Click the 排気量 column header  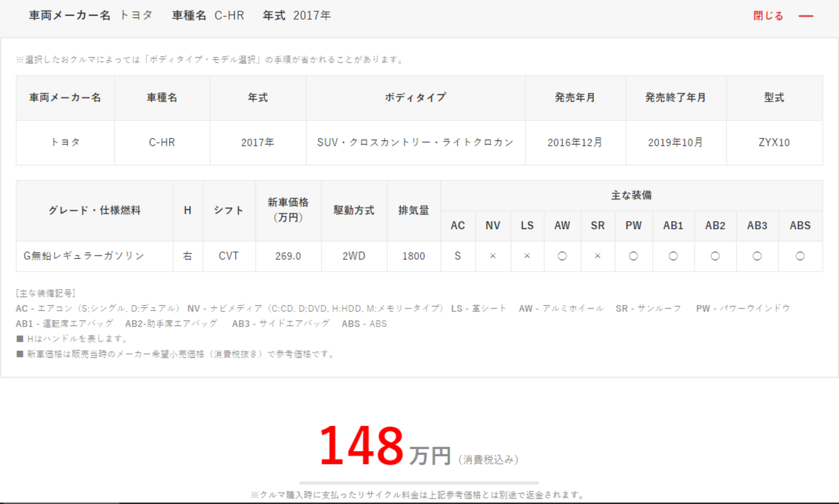[x=414, y=210]
